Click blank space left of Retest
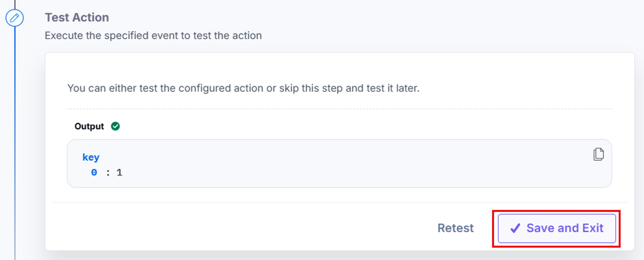Viewport: 644px width, 260px height. point(240,228)
